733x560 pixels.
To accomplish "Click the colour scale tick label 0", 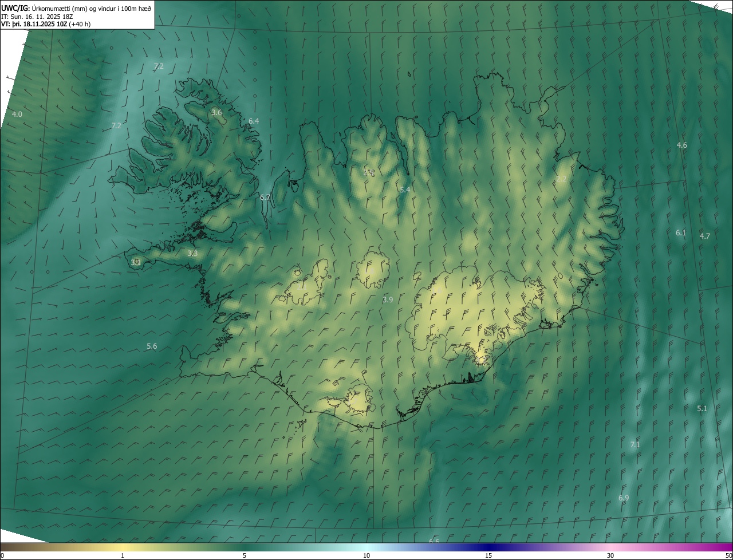I will pos(2,556).
